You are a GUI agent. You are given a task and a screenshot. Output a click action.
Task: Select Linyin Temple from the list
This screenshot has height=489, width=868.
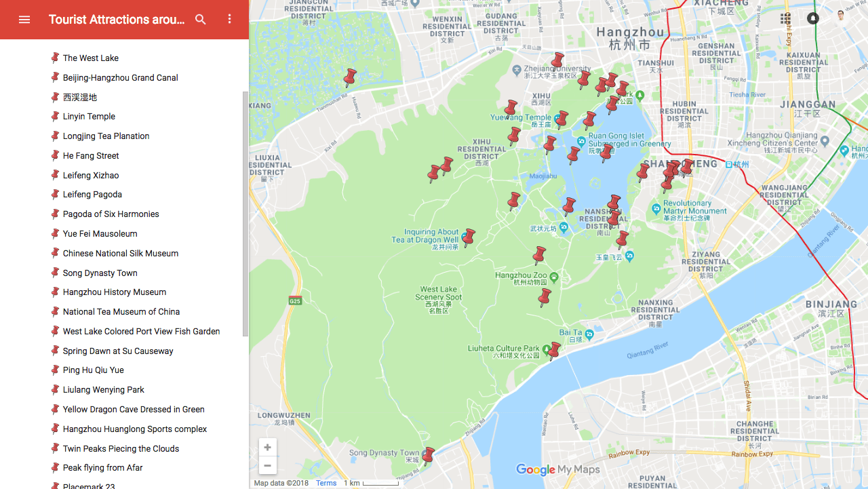[x=89, y=117]
